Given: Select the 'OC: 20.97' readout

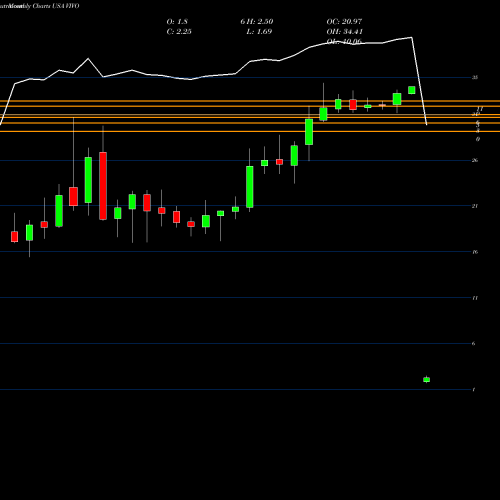Looking at the screenshot, I should tap(344, 22).
